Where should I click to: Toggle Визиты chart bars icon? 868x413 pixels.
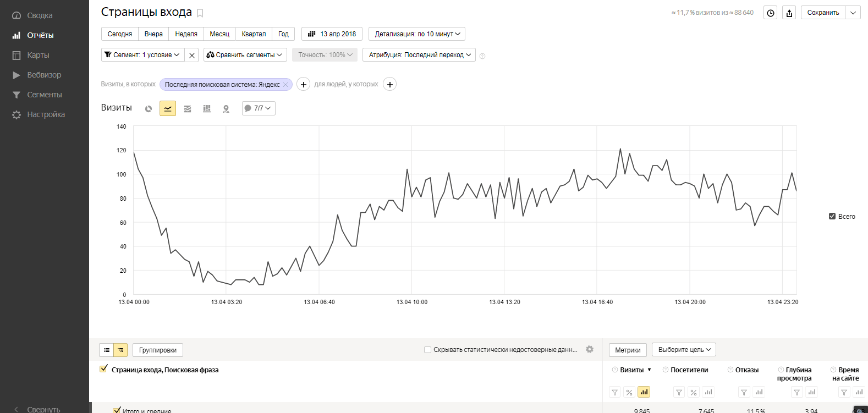[x=644, y=392]
